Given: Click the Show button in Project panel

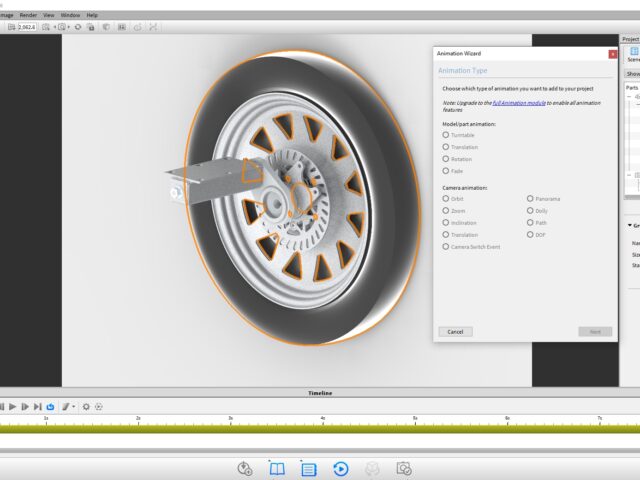Looking at the screenshot, I should point(633,74).
